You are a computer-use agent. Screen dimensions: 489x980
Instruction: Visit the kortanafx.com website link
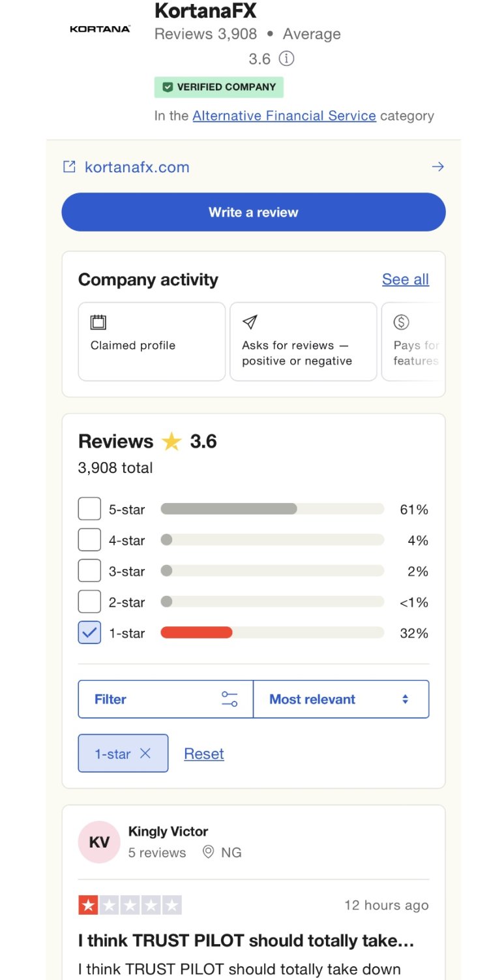137,167
